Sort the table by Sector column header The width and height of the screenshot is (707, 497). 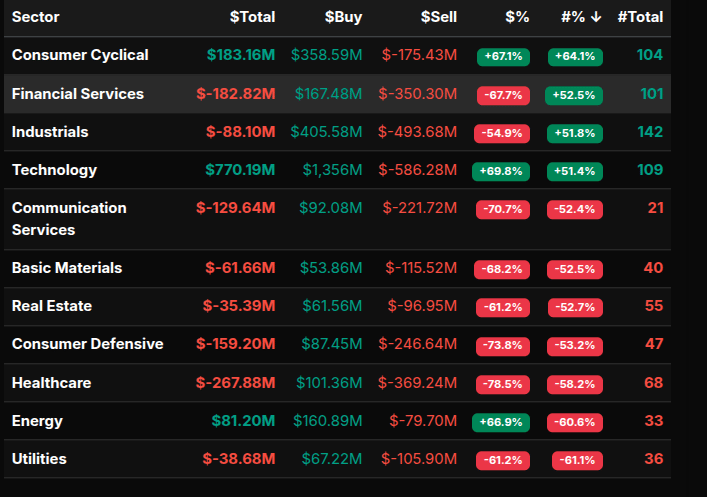(35, 17)
